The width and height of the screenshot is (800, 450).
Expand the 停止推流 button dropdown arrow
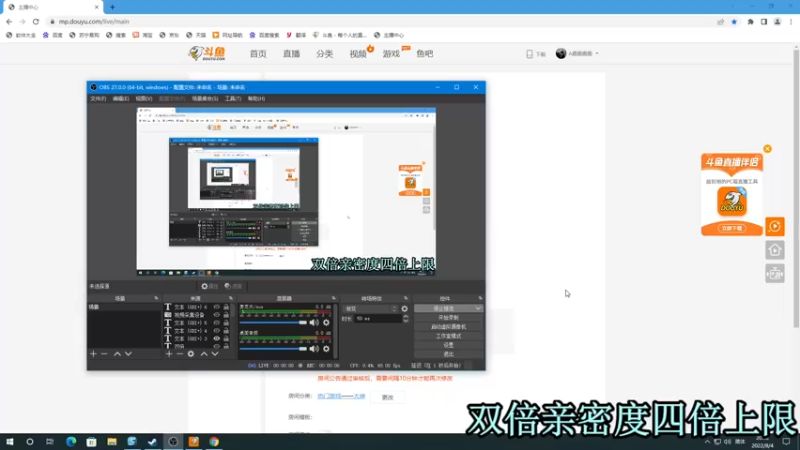478,308
